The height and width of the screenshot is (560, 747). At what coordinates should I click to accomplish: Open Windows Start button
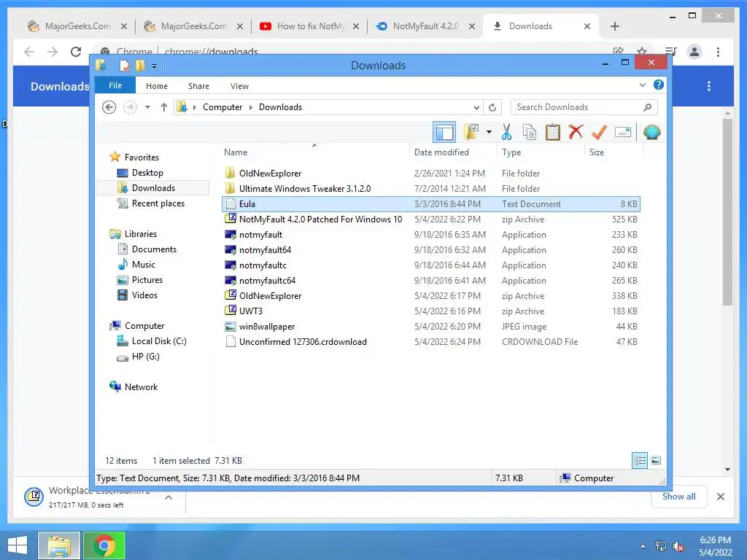tap(18, 545)
